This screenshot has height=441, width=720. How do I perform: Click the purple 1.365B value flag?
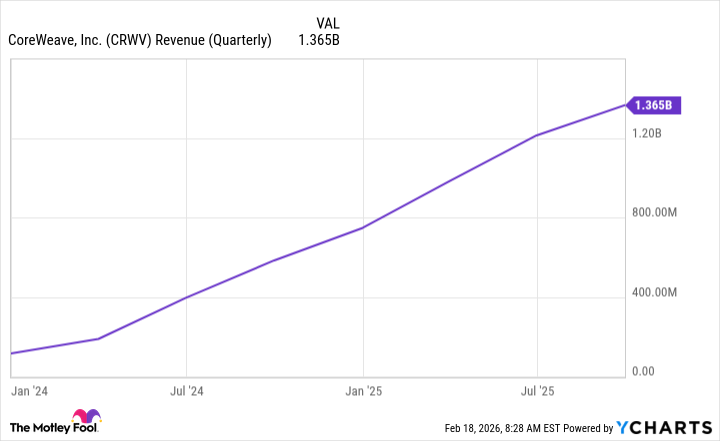pos(655,104)
